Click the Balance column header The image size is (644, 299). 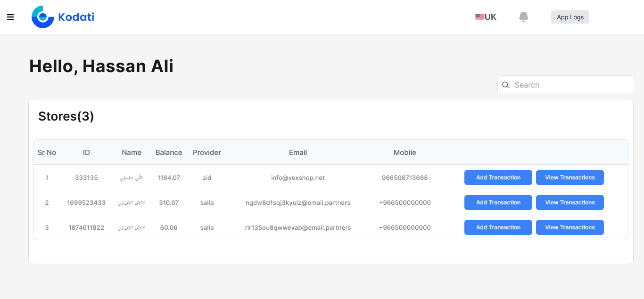click(169, 153)
